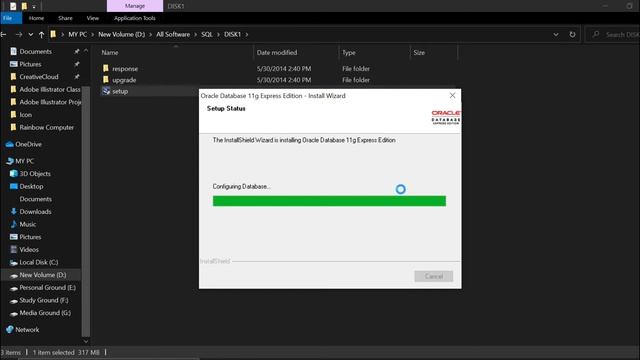Open Icon folder in sidebar
Viewport: 640px width, 360px height.
pyautogui.click(x=25, y=115)
